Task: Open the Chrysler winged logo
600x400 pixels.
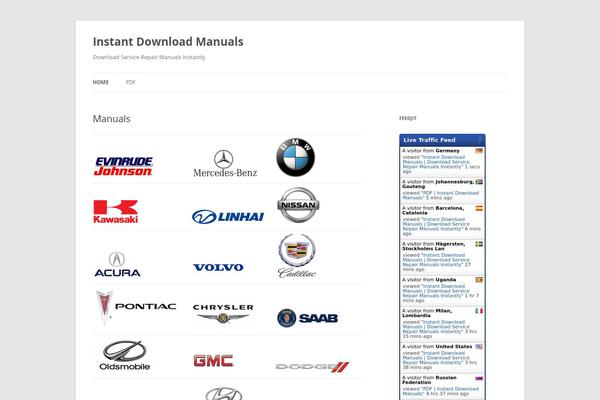Action: point(223,313)
